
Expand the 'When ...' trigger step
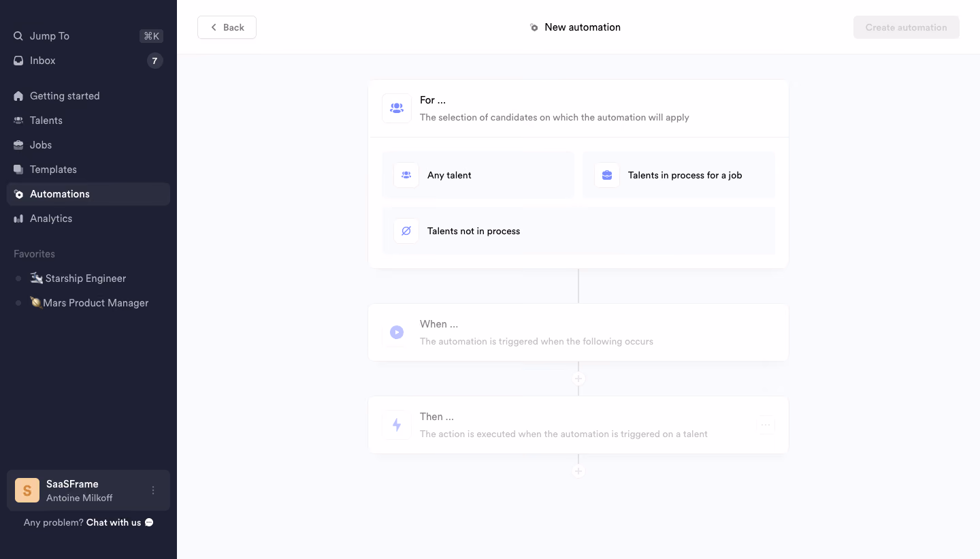click(578, 332)
